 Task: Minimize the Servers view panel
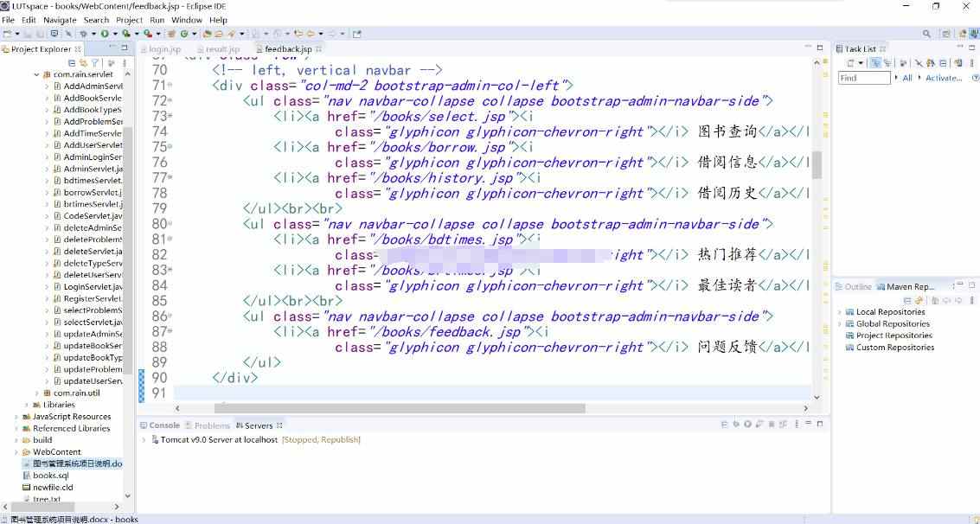tap(808, 424)
